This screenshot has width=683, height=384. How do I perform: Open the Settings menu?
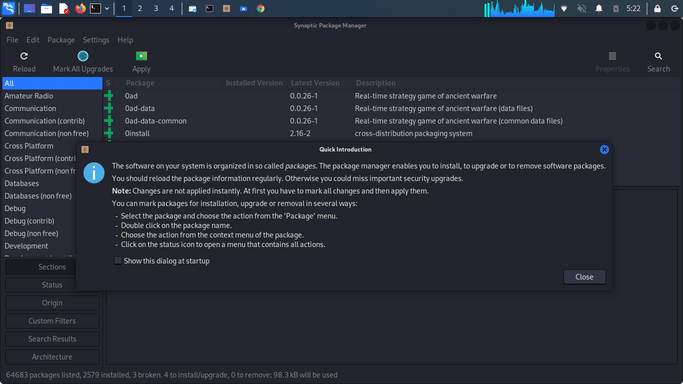tap(96, 40)
